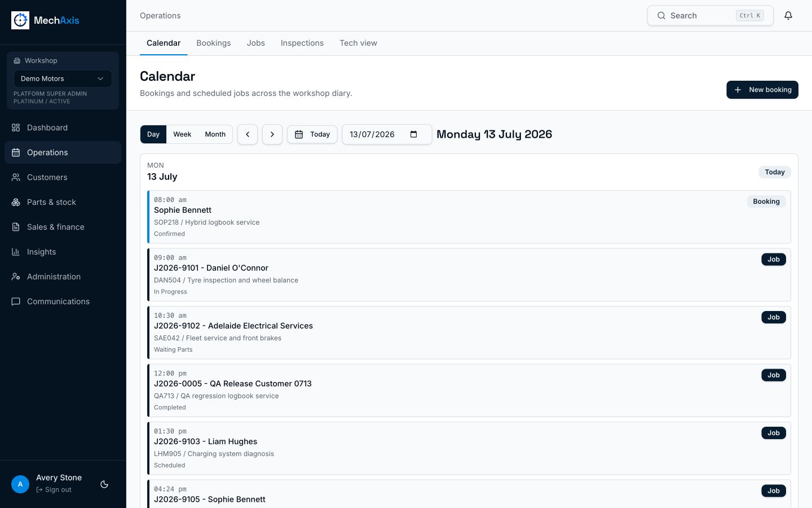This screenshot has width=812, height=508.
Task: Click the Today button with calendar icon
Action: (312, 134)
